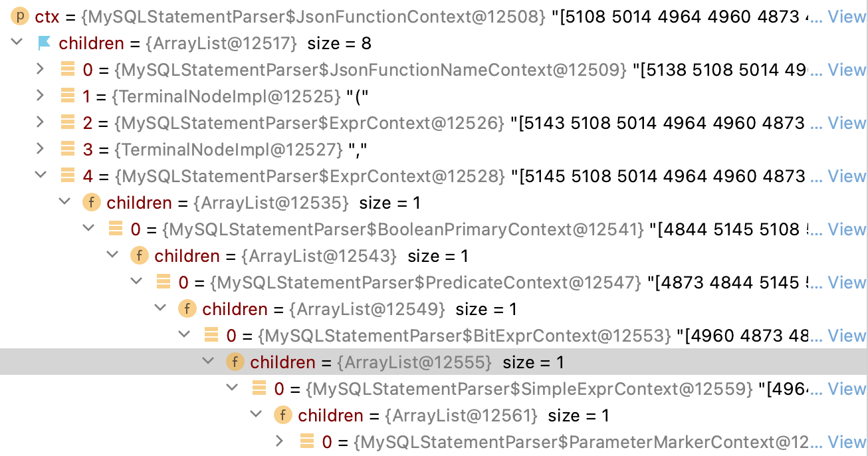Click the element icon for ParameterMarkerContext
Screen dimensions: 868x456
[x=306, y=441]
